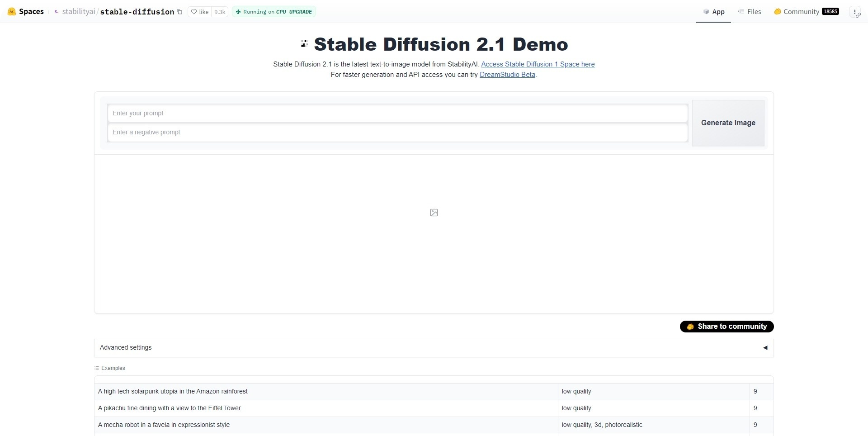Open the DreamStudio Beta link
The height and width of the screenshot is (436, 868).
point(507,75)
